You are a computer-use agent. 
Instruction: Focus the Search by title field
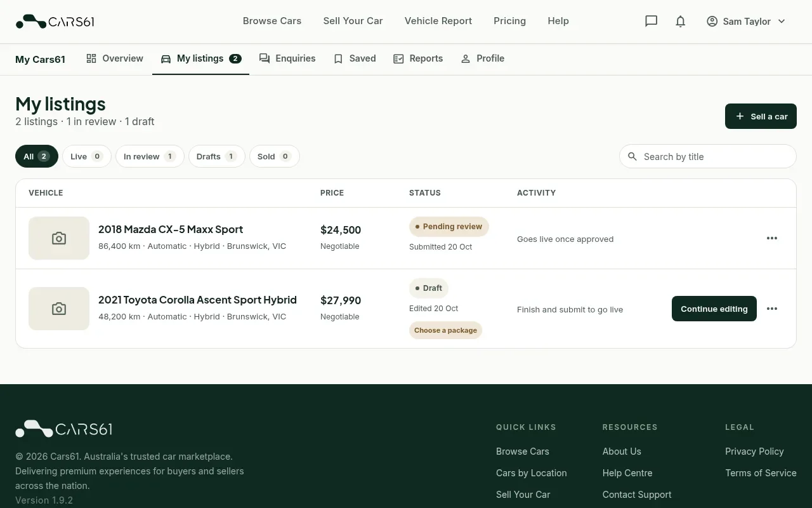[708, 156]
